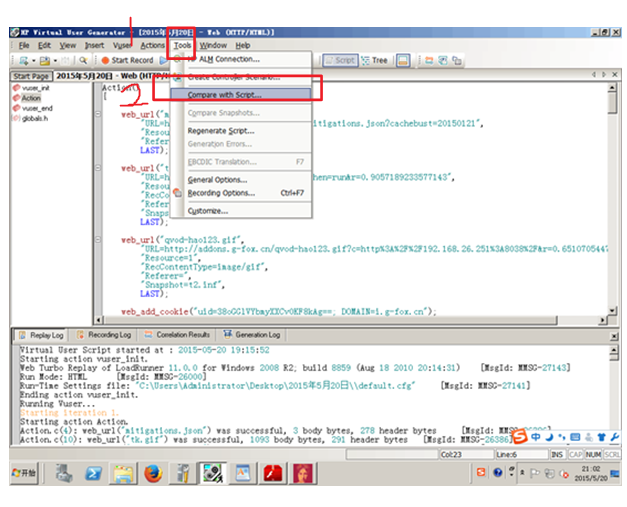Click the log pane scroll-up arrow
Viewport: 627px width, 507px height.
click(x=614, y=351)
